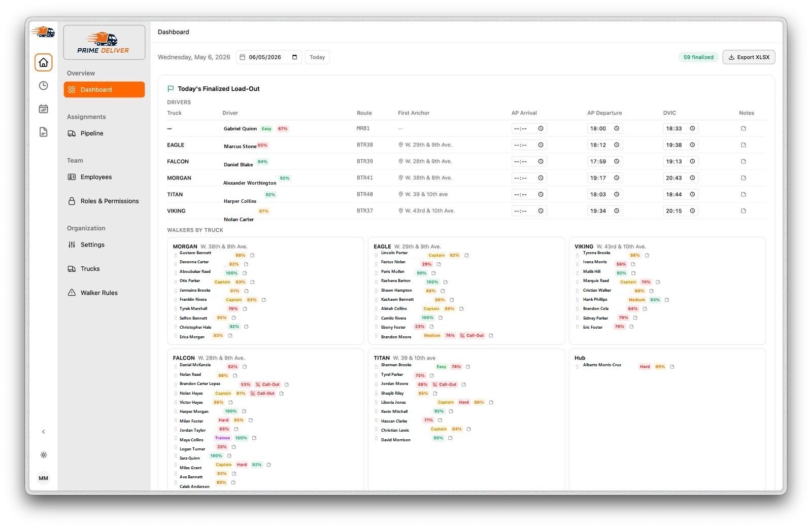Click the Medium badge for Hank Phillips

click(636, 300)
